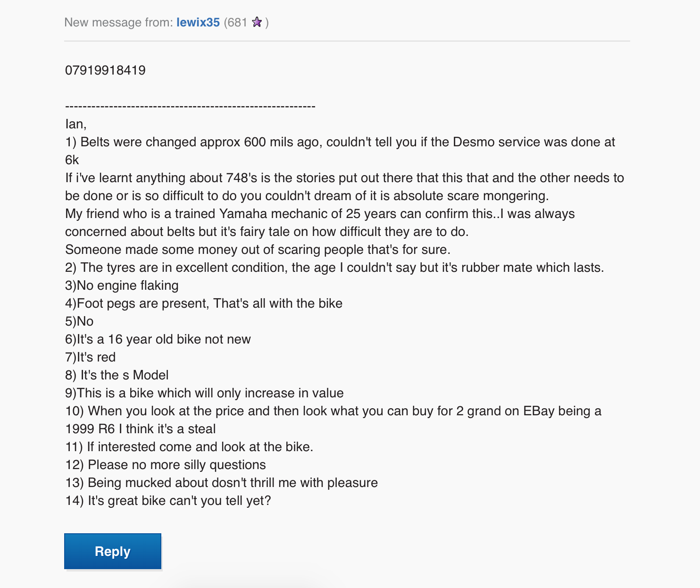Click the increase in value line
Viewport: 700px width, 588px height.
pyautogui.click(x=204, y=393)
